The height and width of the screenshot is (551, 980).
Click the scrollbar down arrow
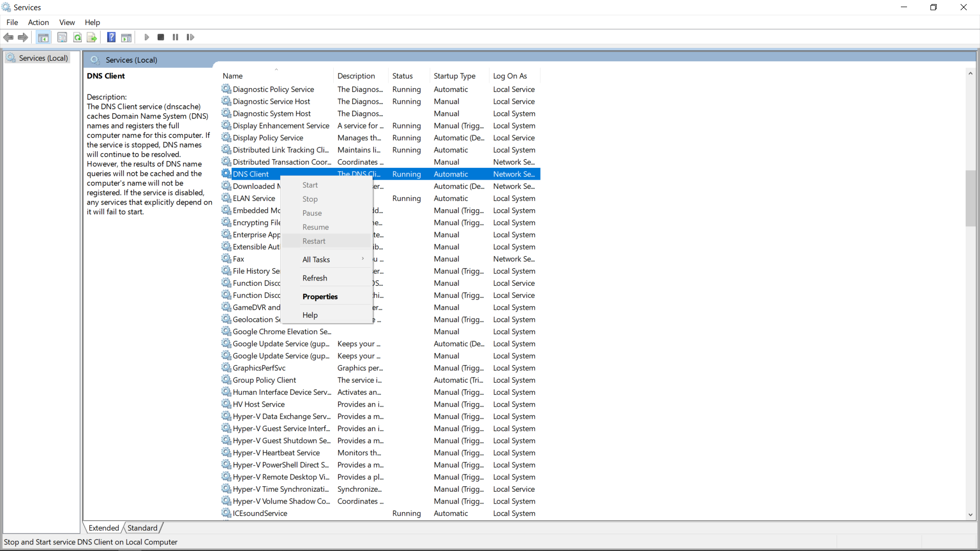tap(970, 515)
